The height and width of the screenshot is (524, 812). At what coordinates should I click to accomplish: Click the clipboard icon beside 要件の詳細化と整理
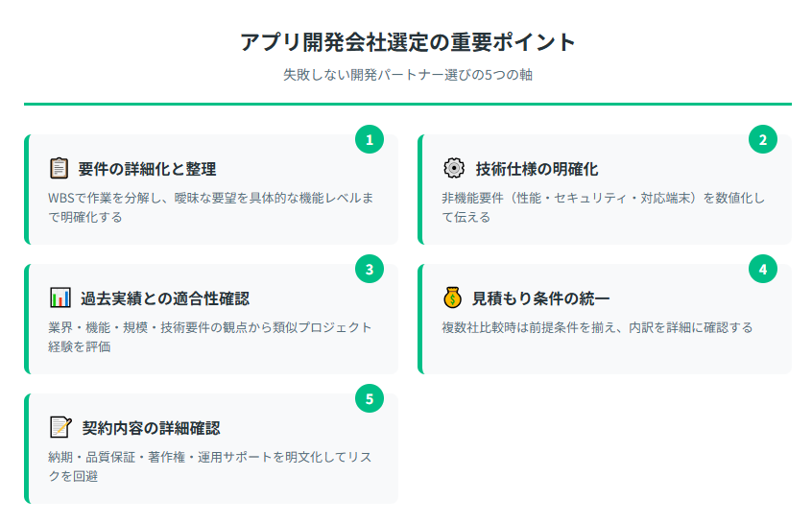point(60,168)
